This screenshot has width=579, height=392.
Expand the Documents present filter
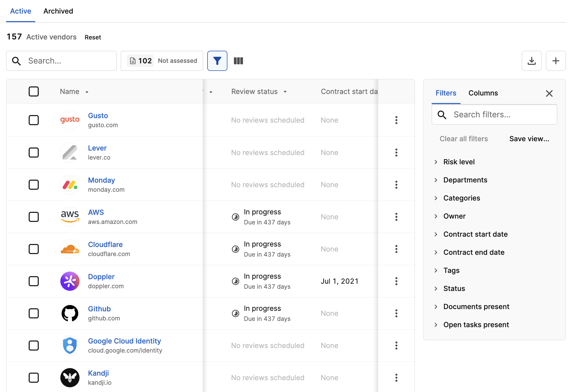tap(472, 307)
